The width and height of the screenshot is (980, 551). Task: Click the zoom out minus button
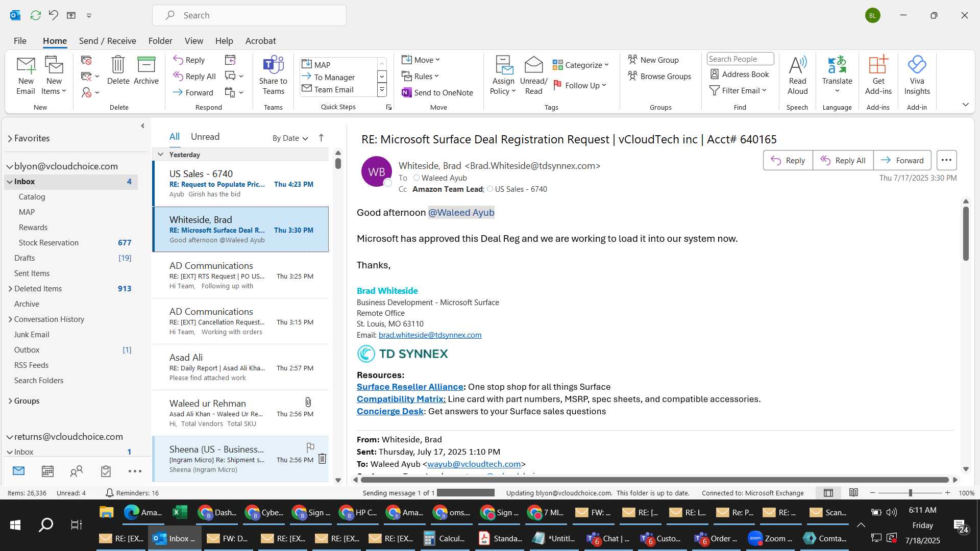click(x=872, y=493)
